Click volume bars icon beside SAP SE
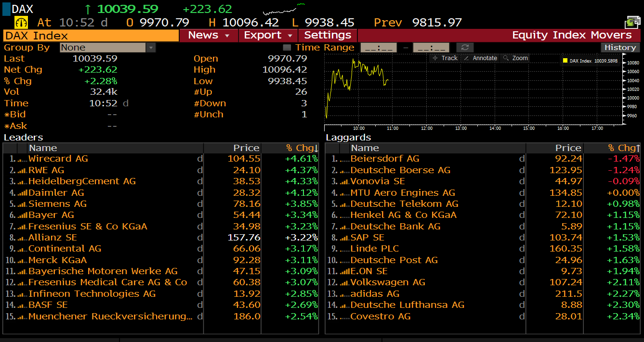 pyautogui.click(x=344, y=238)
